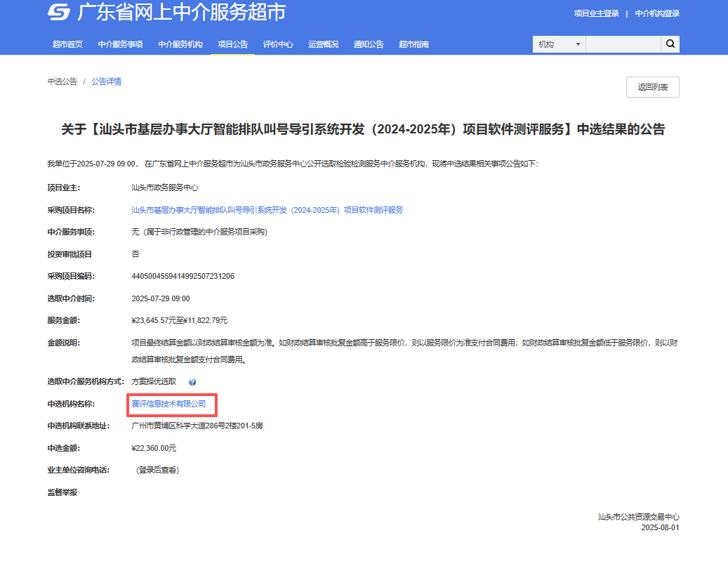
Task: Select the 项目公告 tab
Action: click(x=232, y=44)
